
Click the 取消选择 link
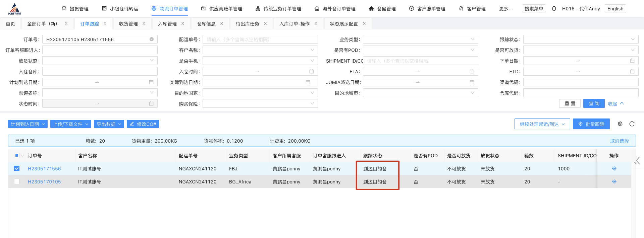[619, 141]
